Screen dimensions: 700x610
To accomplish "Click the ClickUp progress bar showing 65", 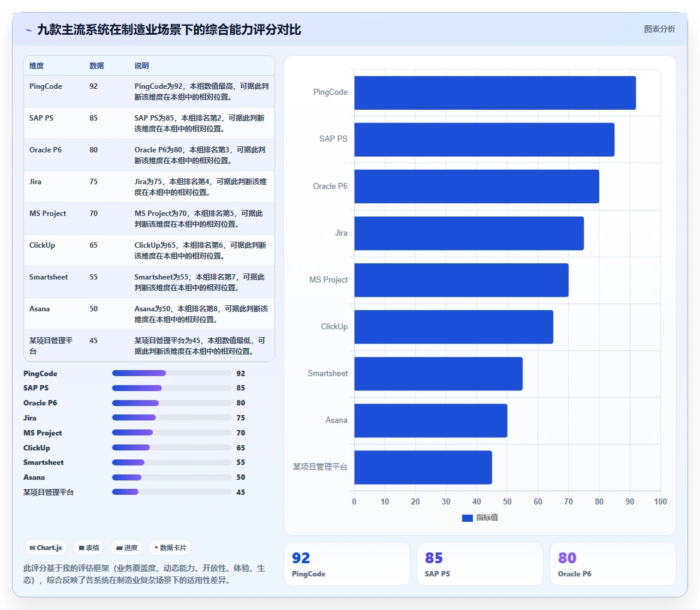I will 172,448.
